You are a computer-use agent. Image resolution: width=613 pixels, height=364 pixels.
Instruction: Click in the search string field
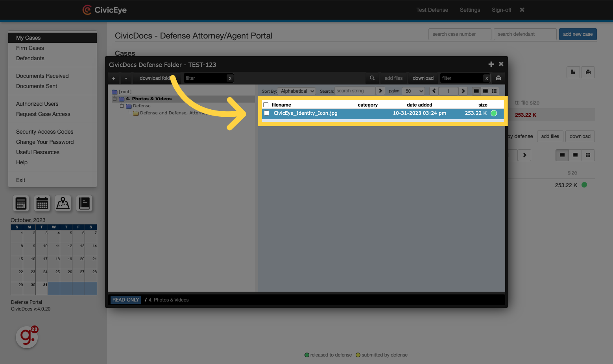tap(355, 91)
